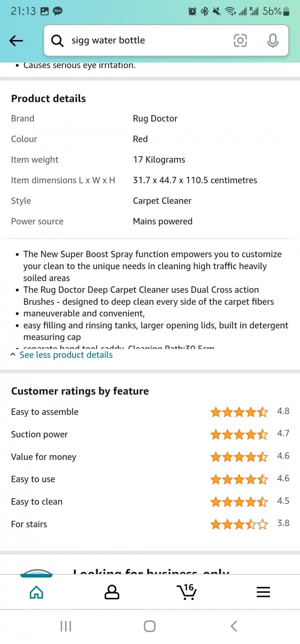Tap the microphone voice search icon

pos(272,41)
